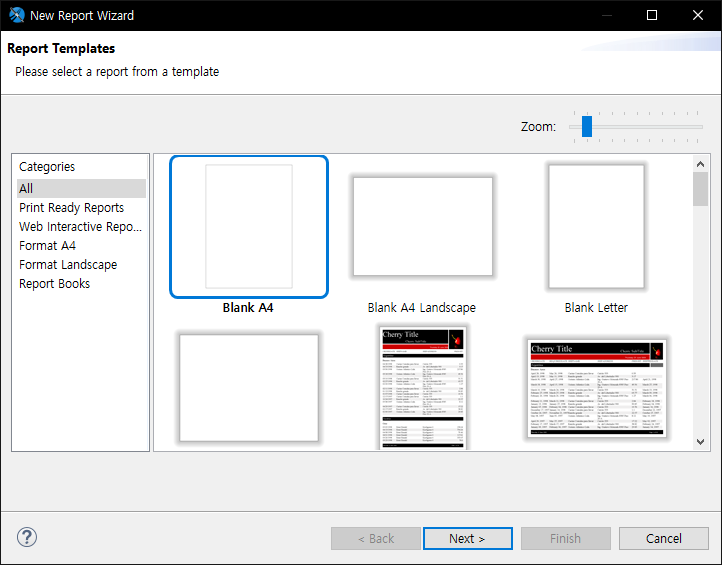Image resolution: width=722 pixels, height=565 pixels.
Task: Click the help question mark icon
Action: click(x=27, y=537)
